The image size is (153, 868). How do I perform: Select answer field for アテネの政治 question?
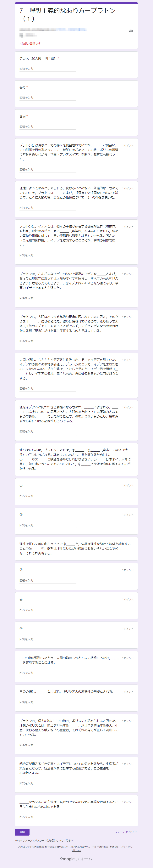[48, 817]
